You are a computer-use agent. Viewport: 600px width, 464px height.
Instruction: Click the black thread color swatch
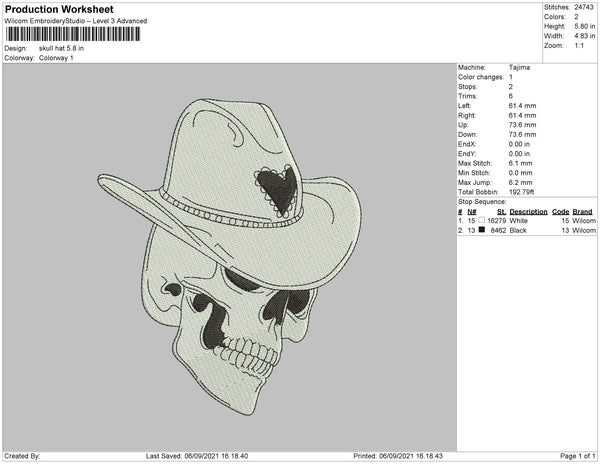483,230
